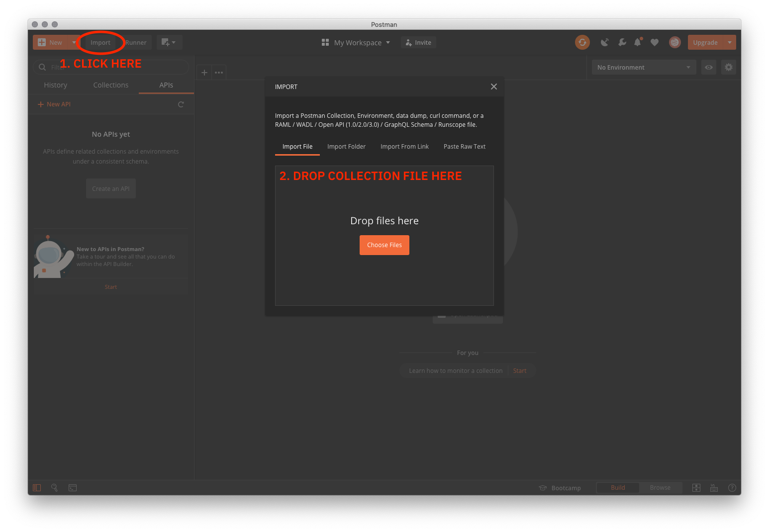Click the Create an API button
The height and width of the screenshot is (532, 769).
[x=111, y=188]
